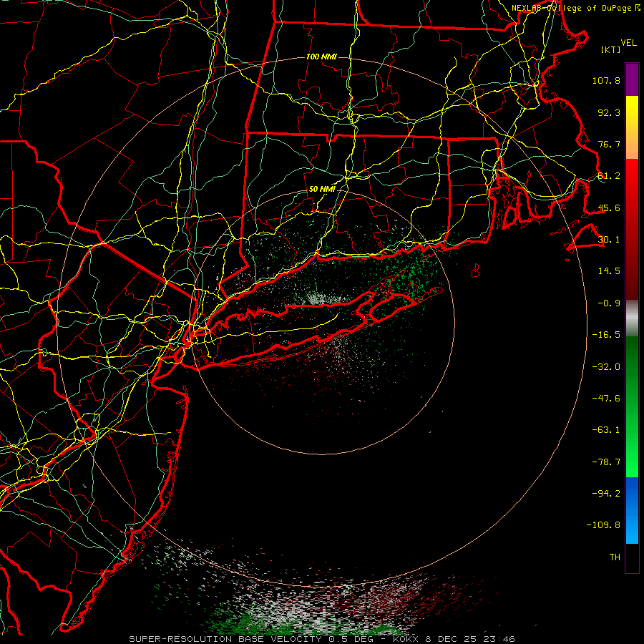The width and height of the screenshot is (644, 644).
Task: Click the -16.5 velocity scale value
Action: click(606, 335)
